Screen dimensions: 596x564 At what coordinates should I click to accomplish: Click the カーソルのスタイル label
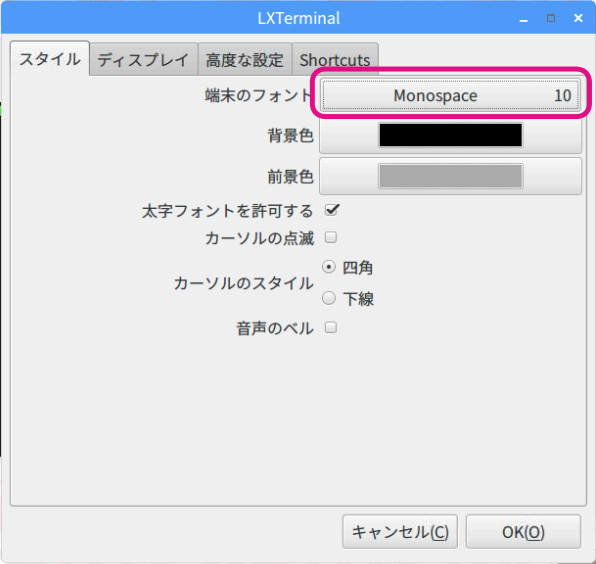243,283
